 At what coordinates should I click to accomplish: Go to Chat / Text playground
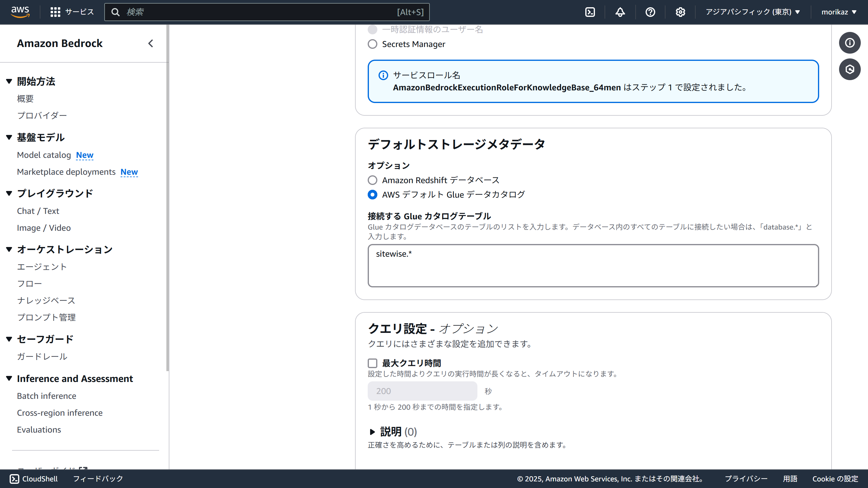[38, 211]
